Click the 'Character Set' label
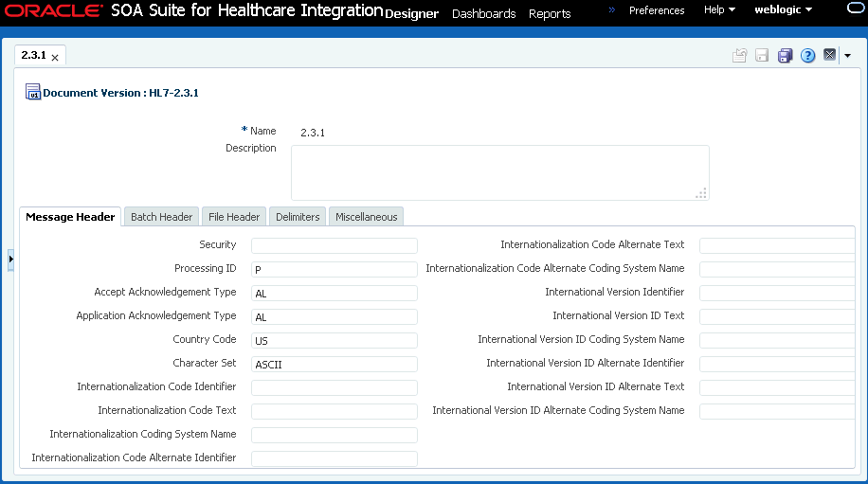Screen dimensions: 868x484 205,363
